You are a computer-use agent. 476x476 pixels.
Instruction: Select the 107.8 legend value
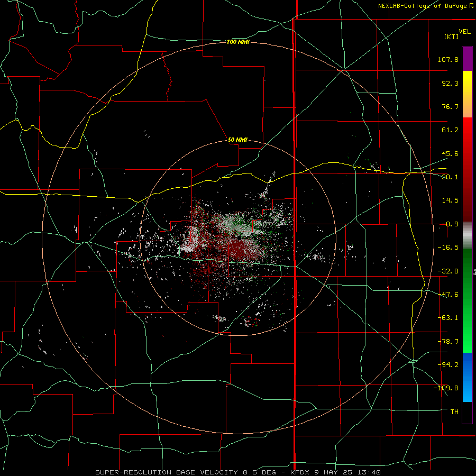coord(448,59)
